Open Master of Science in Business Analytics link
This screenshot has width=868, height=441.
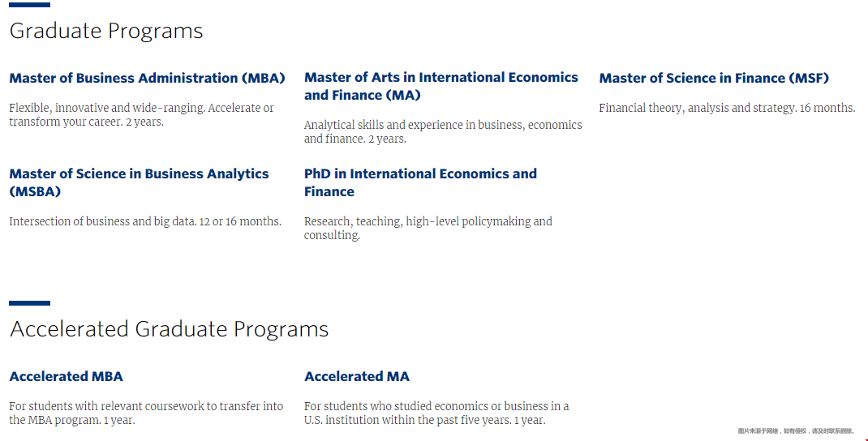[139, 182]
